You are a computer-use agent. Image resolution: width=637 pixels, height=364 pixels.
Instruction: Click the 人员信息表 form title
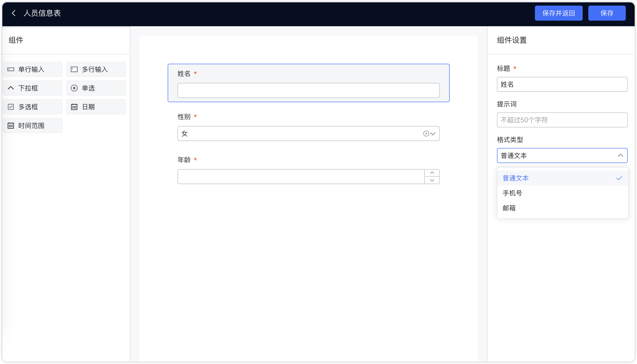[x=42, y=13]
